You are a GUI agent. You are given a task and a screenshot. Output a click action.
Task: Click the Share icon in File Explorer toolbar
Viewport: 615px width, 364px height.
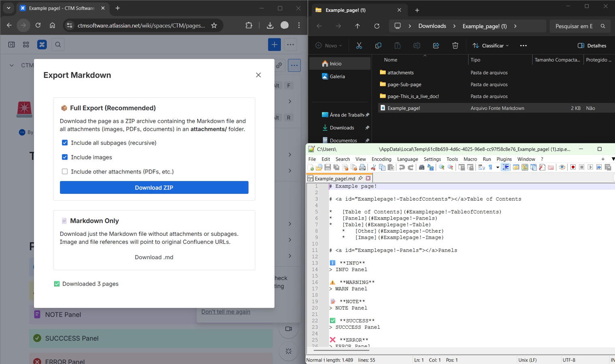(436, 46)
